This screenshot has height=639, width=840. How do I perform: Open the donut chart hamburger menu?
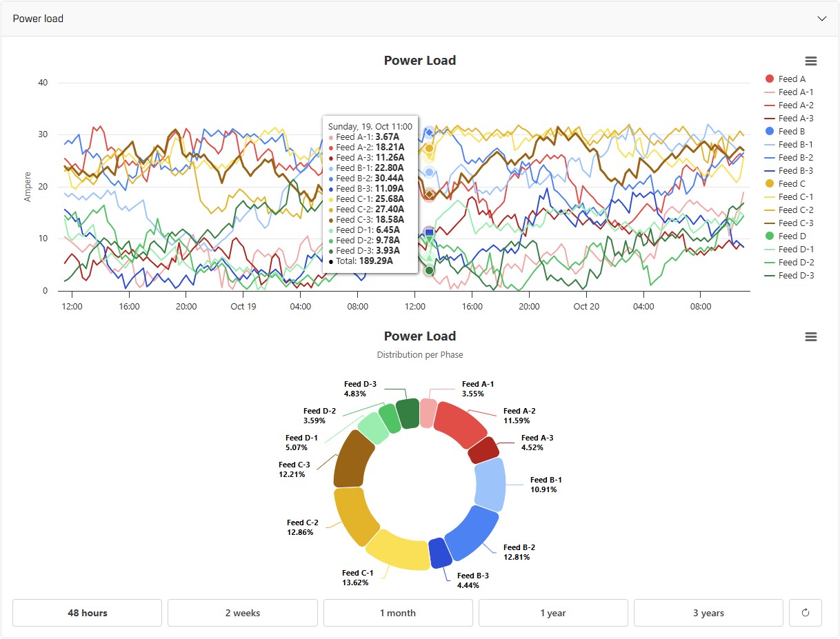click(811, 337)
